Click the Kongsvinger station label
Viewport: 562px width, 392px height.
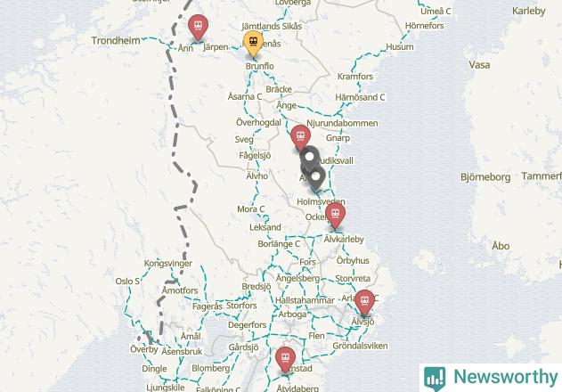click(168, 264)
